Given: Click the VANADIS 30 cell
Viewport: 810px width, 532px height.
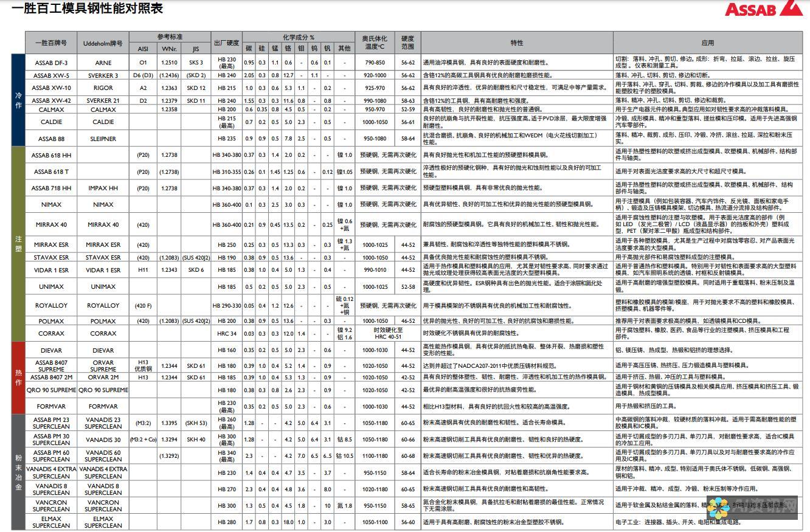Looking at the screenshot, I should (103, 439).
